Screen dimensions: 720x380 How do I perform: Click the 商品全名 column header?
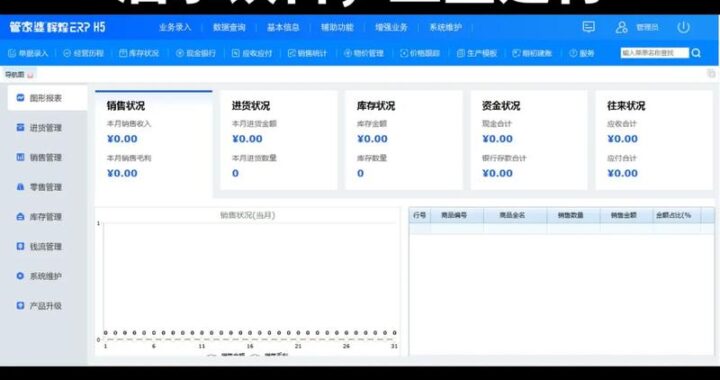pyautogui.click(x=515, y=215)
